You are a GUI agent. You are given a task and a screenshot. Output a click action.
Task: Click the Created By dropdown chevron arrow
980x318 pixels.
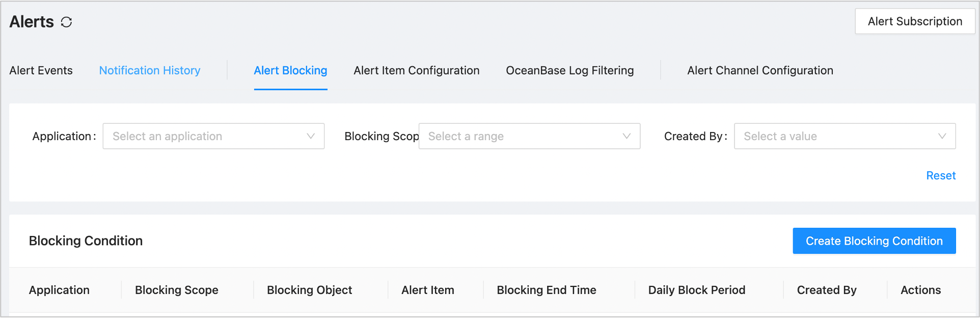(x=942, y=136)
